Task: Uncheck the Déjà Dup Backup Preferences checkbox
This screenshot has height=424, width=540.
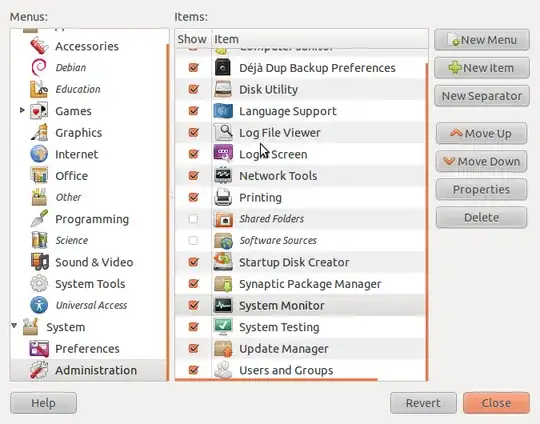Action: [194, 68]
